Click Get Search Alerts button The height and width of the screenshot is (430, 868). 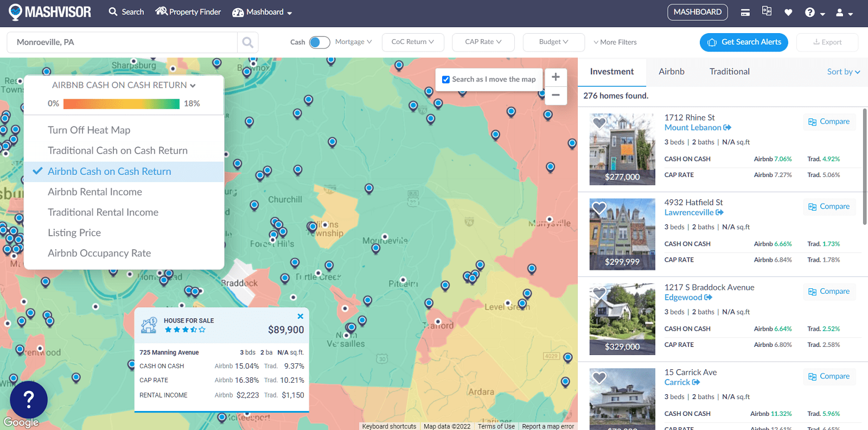tap(744, 42)
